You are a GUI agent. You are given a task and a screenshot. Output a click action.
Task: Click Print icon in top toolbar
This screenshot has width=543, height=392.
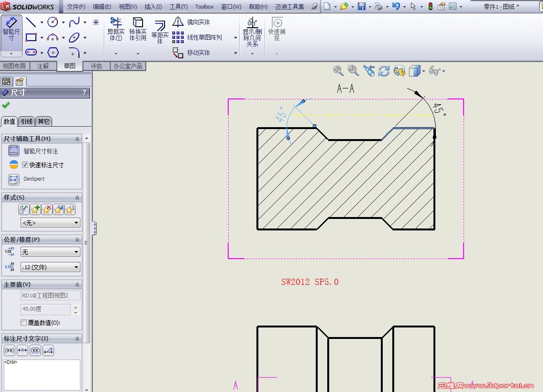[378, 6]
